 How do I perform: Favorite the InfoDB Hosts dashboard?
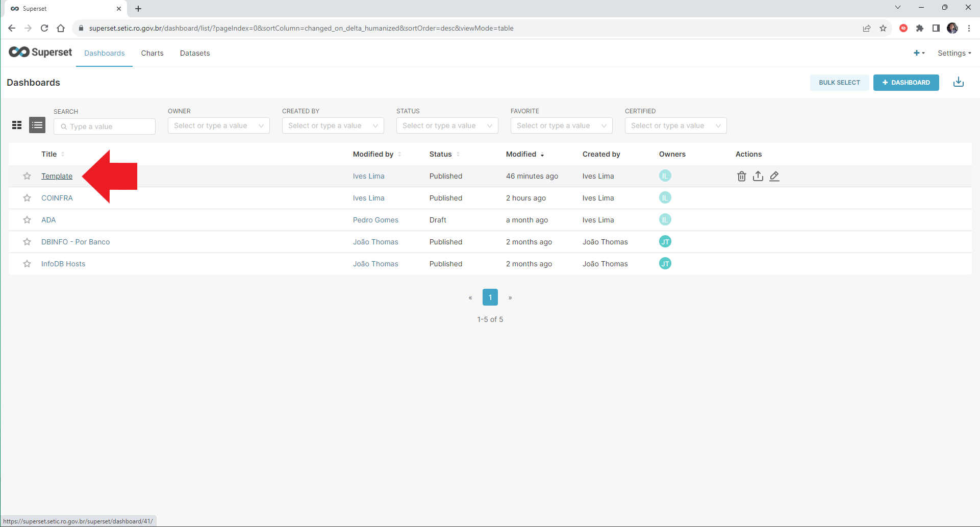click(27, 264)
